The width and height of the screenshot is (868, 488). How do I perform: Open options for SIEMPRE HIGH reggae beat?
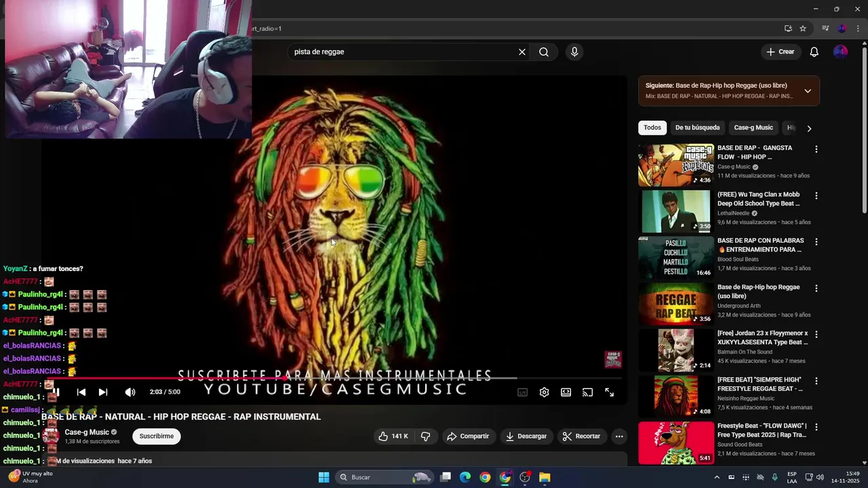click(x=816, y=381)
